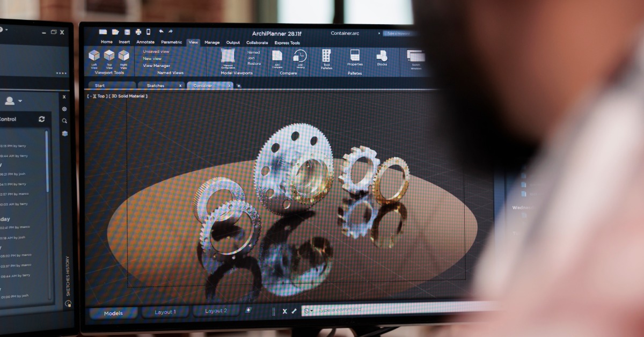Image resolution: width=644 pixels, height=337 pixels.
Task: Click the gear settings icon in side panel
Action: (x=64, y=109)
